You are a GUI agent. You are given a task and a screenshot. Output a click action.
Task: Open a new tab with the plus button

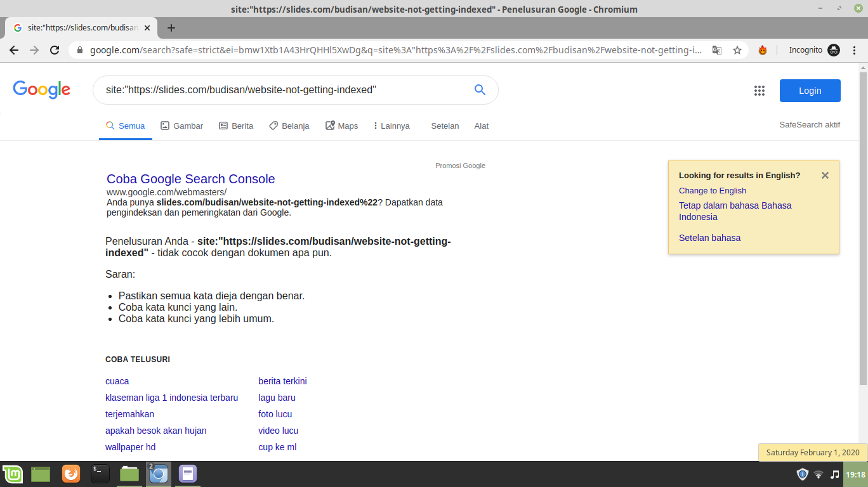[x=171, y=28]
